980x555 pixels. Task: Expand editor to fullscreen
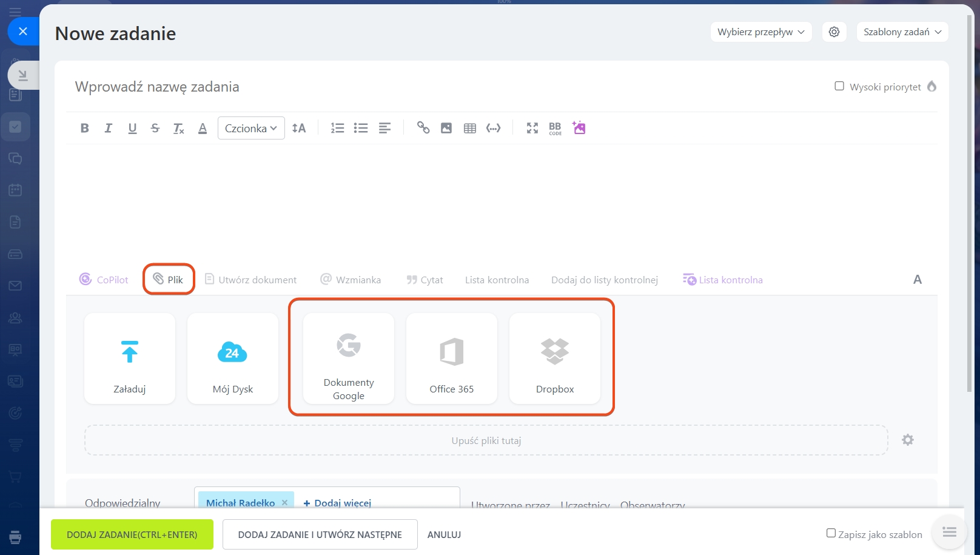[x=532, y=128]
